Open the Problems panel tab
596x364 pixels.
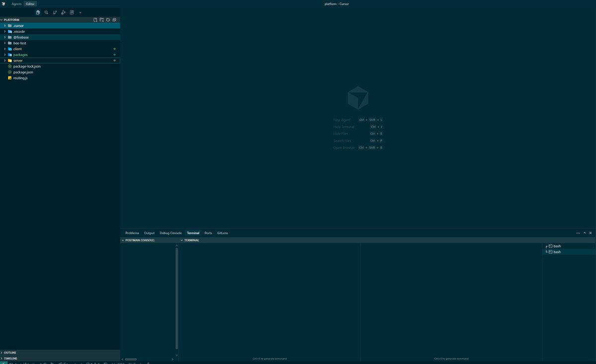click(132, 233)
